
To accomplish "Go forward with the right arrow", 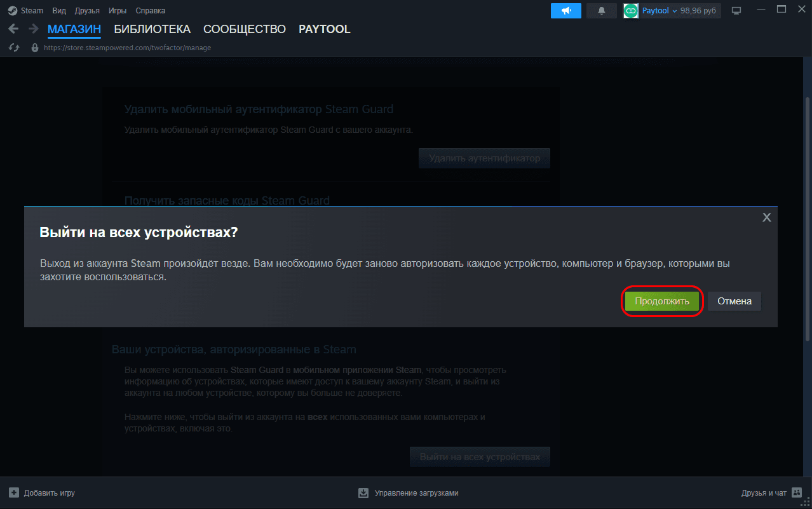I will [x=34, y=29].
